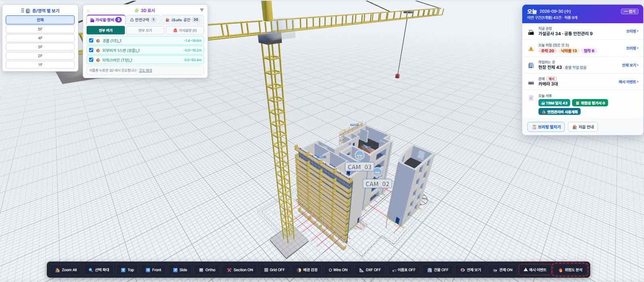
Task: Click Zoom All in bottom toolbar
Action: coord(66,270)
